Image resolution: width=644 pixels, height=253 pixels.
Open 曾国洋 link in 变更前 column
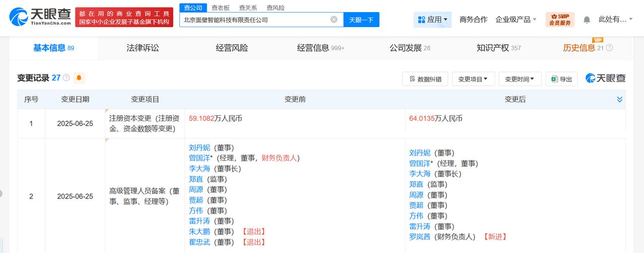click(200, 158)
